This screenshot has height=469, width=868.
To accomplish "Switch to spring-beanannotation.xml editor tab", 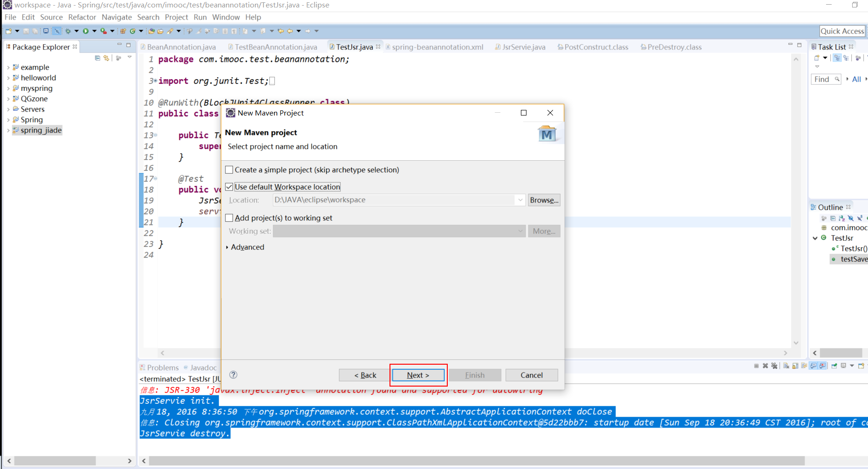I will (434, 47).
